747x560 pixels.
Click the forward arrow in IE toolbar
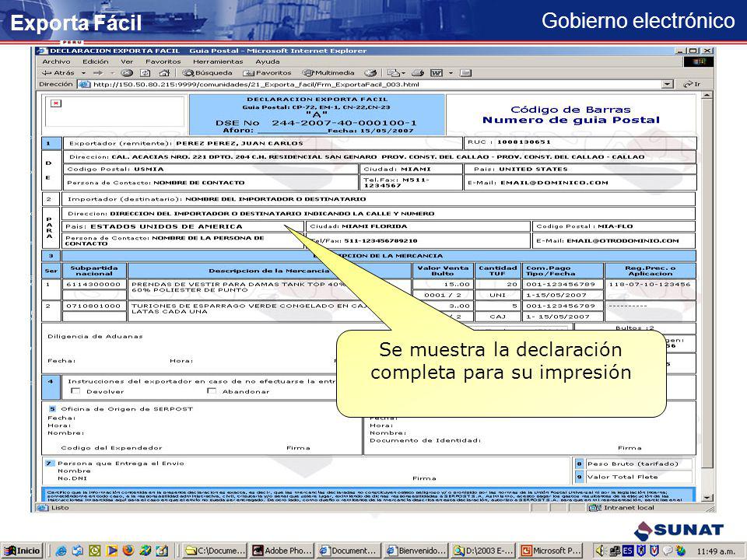pyautogui.click(x=98, y=73)
